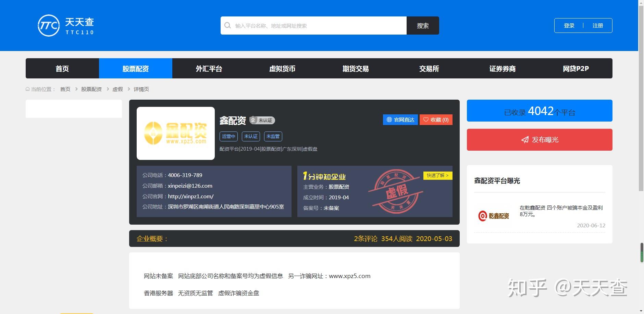This screenshot has height=314, width=644.
Task: Click the 搜索 button
Action: 423,25
